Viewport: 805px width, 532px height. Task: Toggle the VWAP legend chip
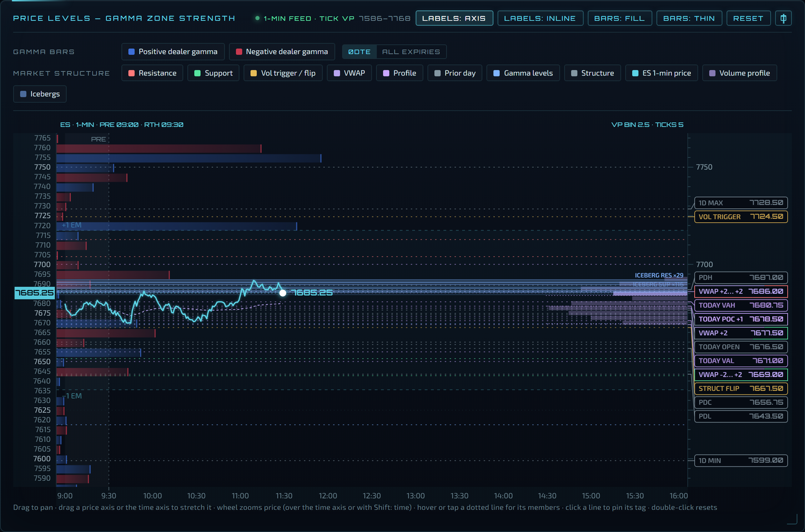coord(349,73)
